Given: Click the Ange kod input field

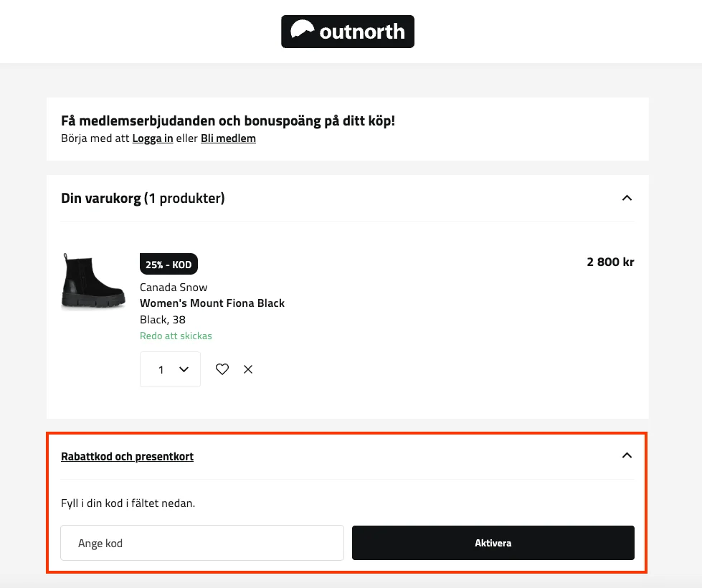Looking at the screenshot, I should click(202, 543).
